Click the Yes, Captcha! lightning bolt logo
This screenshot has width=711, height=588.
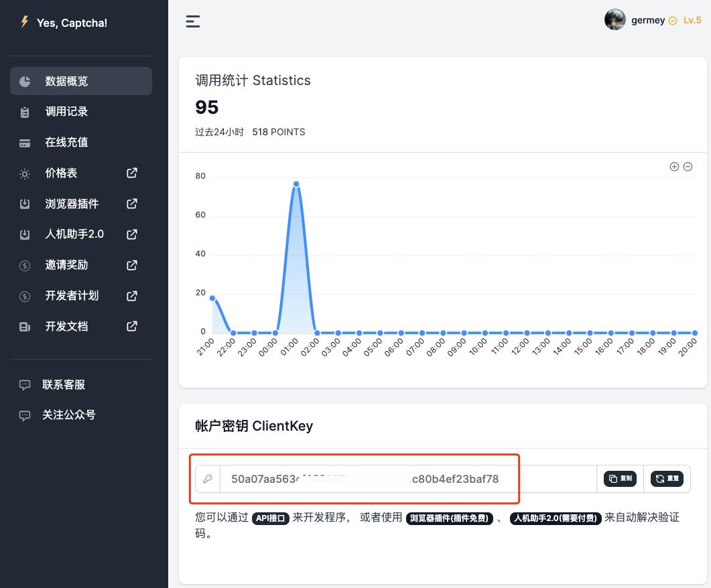(x=25, y=21)
